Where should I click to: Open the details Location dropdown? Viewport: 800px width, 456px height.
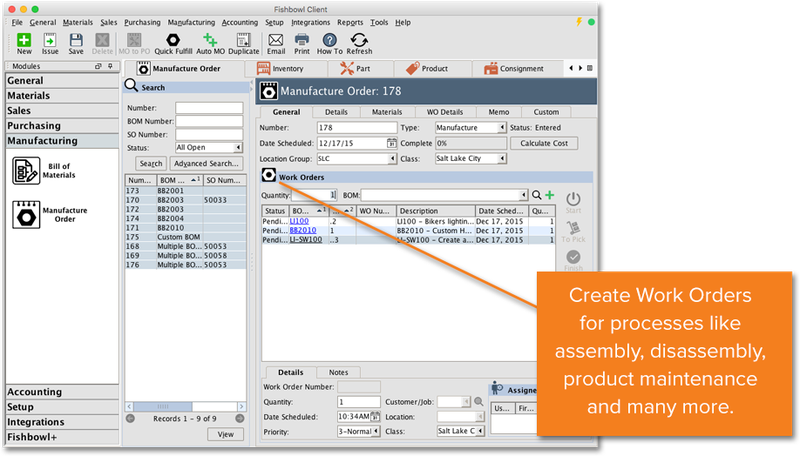[481, 417]
